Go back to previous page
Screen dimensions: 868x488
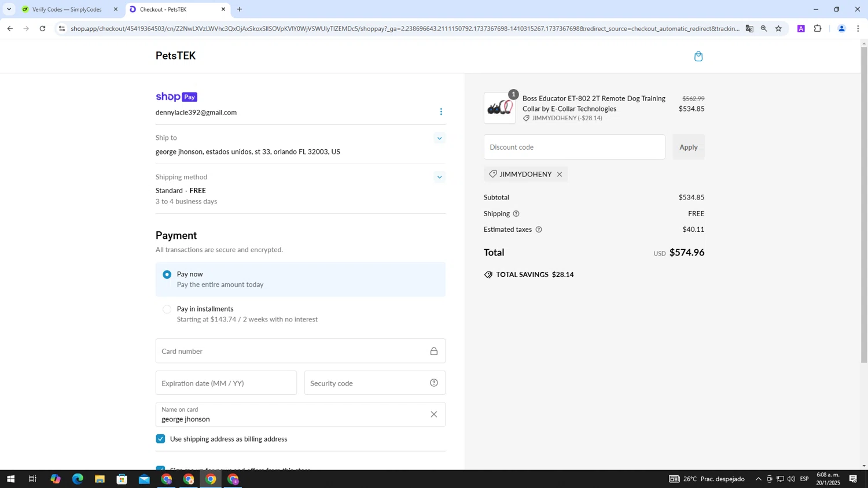click(x=10, y=28)
